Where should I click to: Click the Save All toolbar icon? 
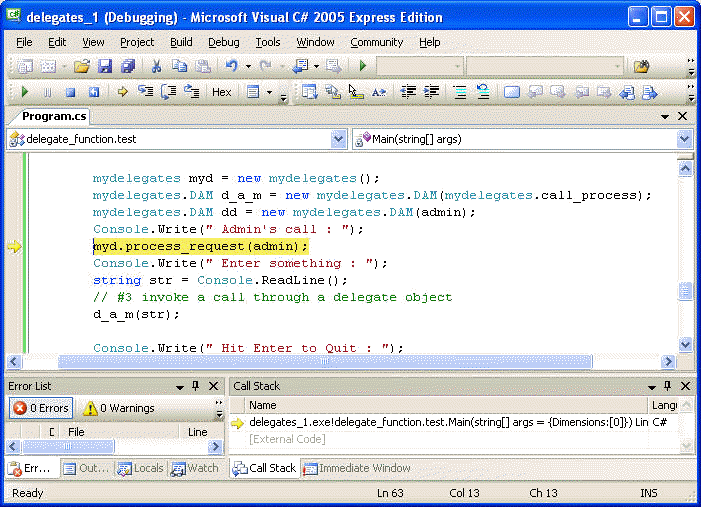click(128, 66)
